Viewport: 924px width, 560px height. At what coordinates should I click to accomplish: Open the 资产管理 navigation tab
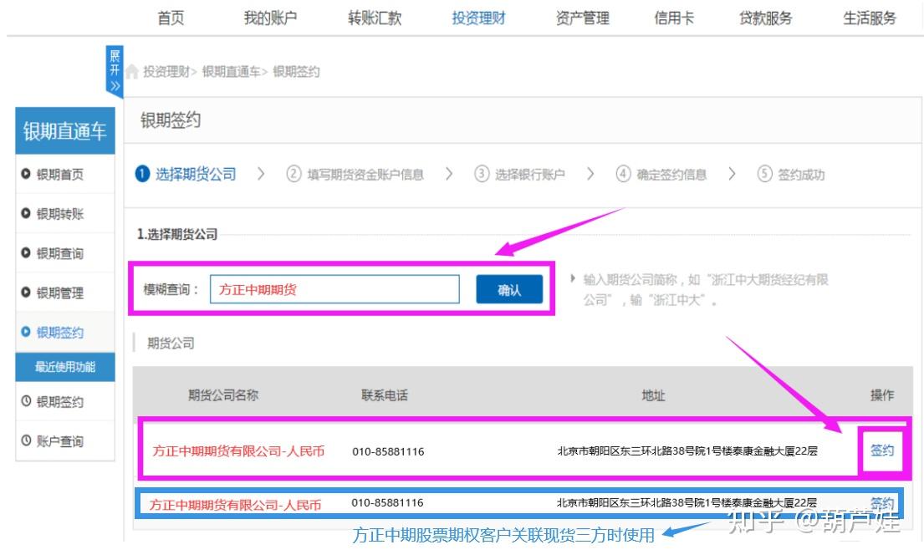point(583,18)
